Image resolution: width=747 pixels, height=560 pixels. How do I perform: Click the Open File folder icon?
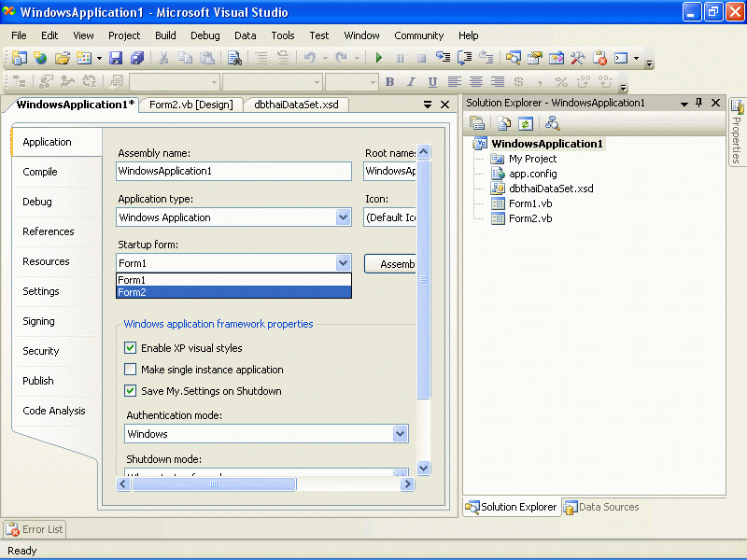point(63,58)
